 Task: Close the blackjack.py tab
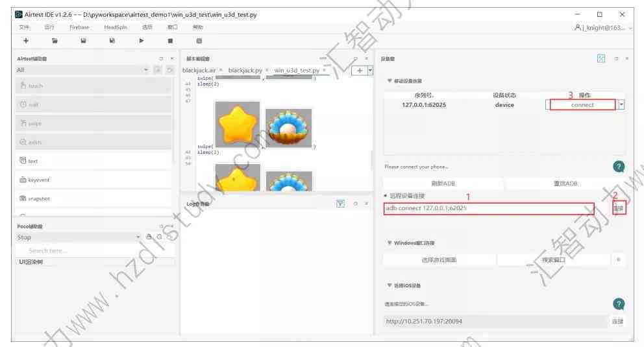(x=267, y=70)
